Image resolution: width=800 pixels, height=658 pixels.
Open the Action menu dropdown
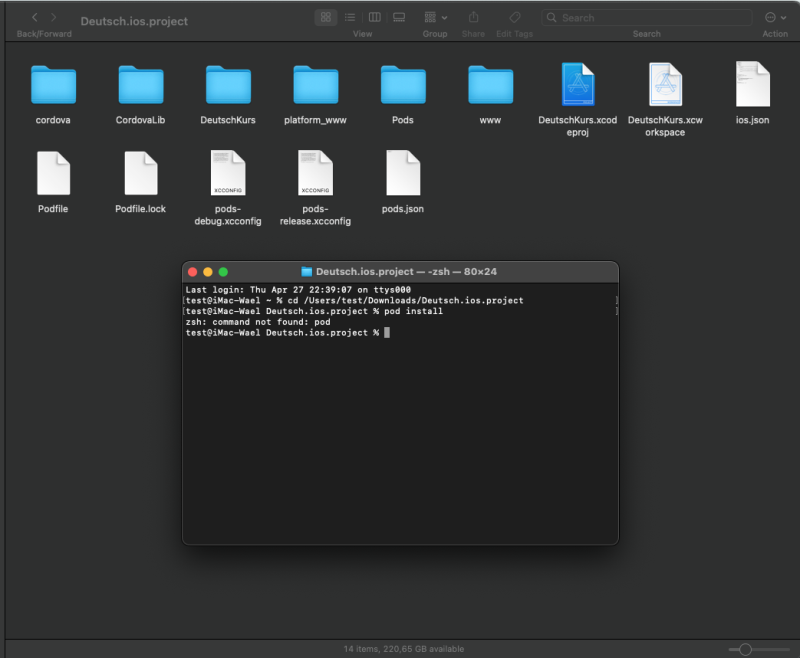pyautogui.click(x=775, y=17)
